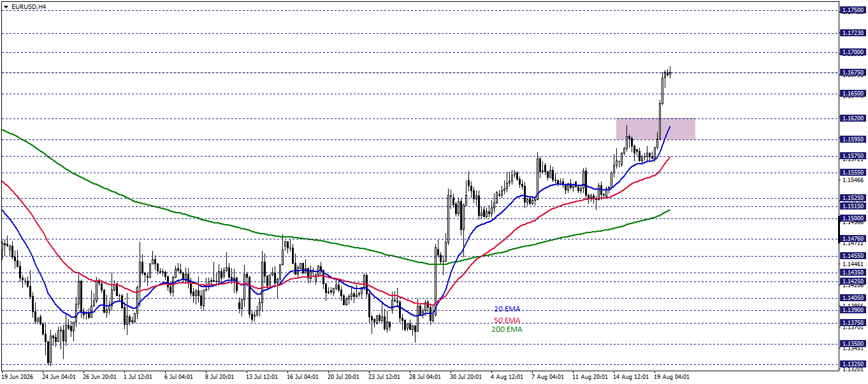
Task: Select the 1.13750 price level label
Action: pos(853,322)
